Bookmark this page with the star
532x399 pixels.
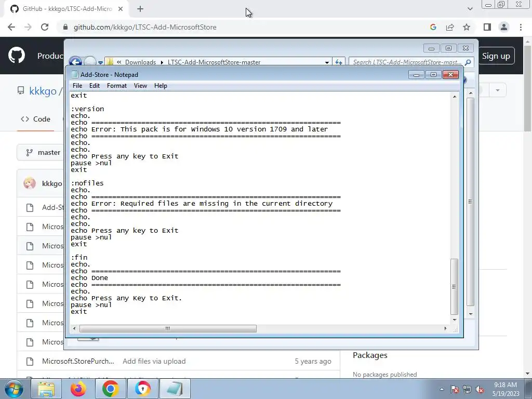pyautogui.click(x=467, y=27)
